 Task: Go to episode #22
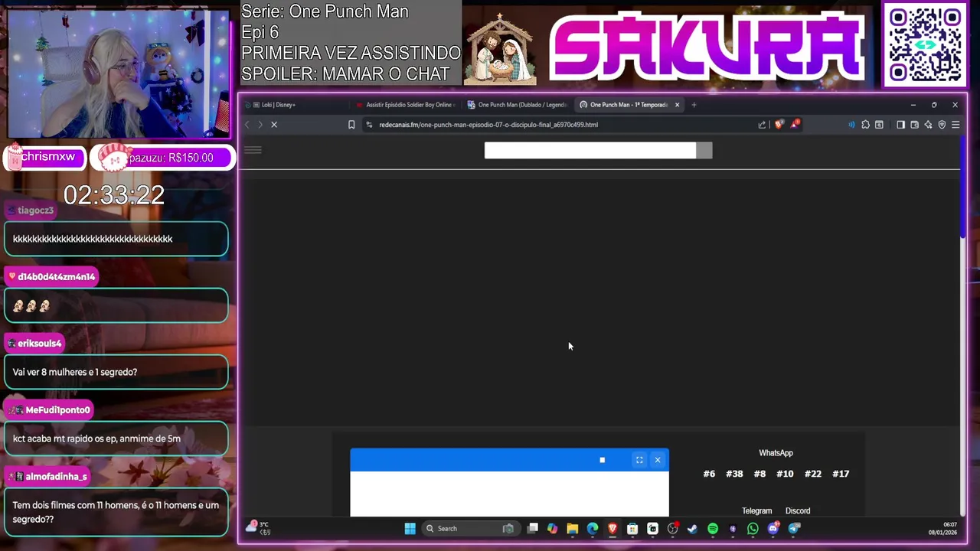[813, 474]
